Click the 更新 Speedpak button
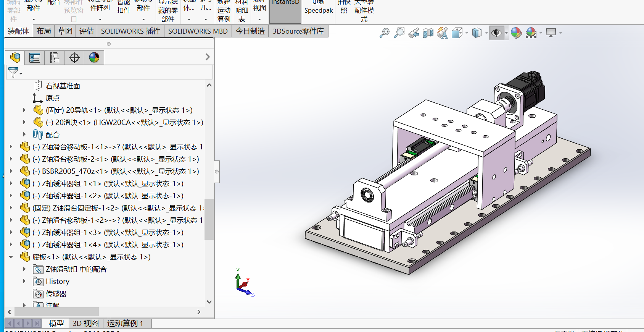The width and height of the screenshot is (644, 332). [x=319, y=8]
